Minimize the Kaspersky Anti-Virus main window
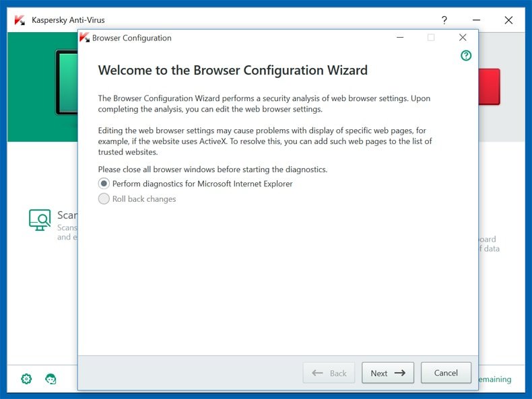The image size is (532, 399). (476, 20)
